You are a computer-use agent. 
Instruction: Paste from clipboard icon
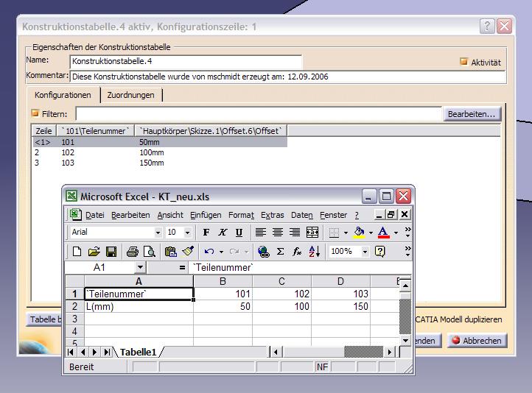point(171,252)
